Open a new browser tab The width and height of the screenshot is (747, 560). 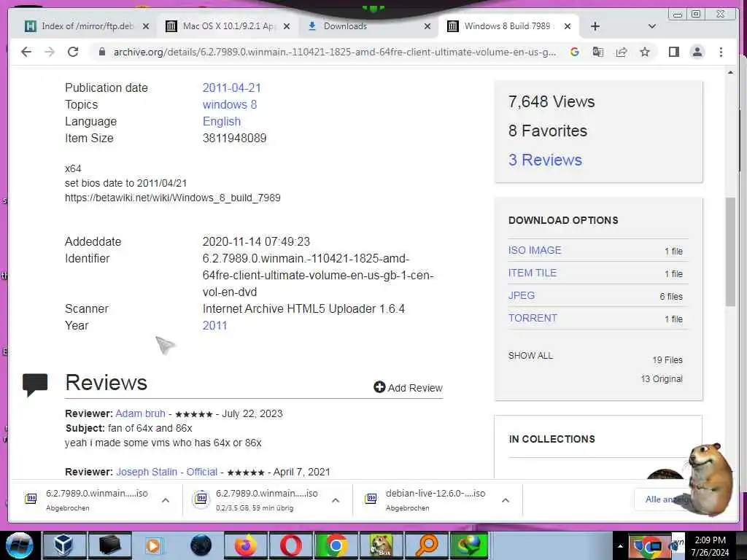pyautogui.click(x=595, y=26)
